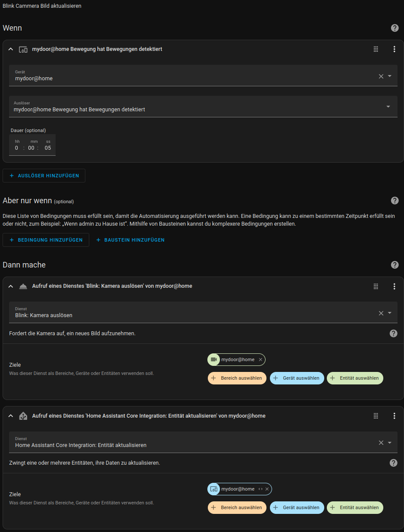Viewport: 404px width, 532px height.
Task: Open three-dot menu of Blink camera action
Action: point(394,286)
